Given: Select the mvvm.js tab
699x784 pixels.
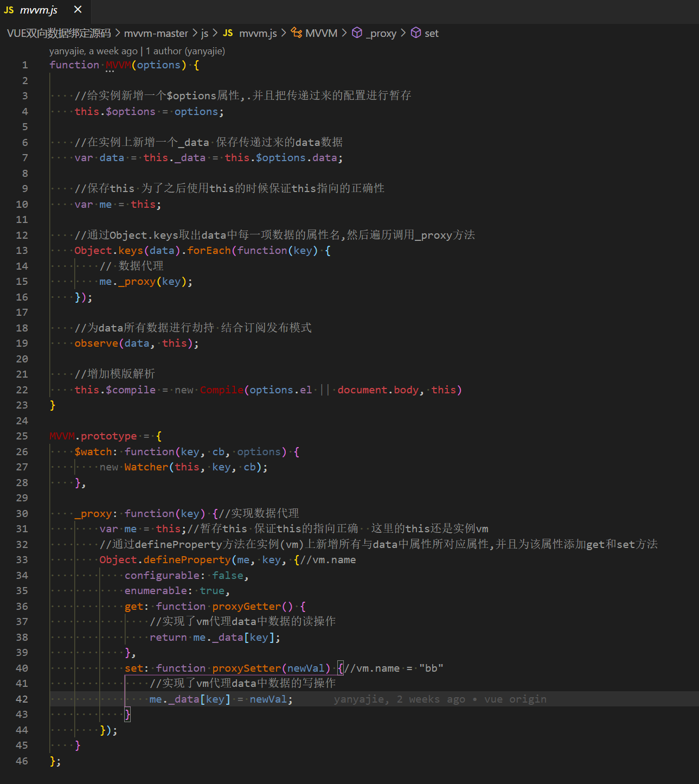Looking at the screenshot, I should (46, 11).
